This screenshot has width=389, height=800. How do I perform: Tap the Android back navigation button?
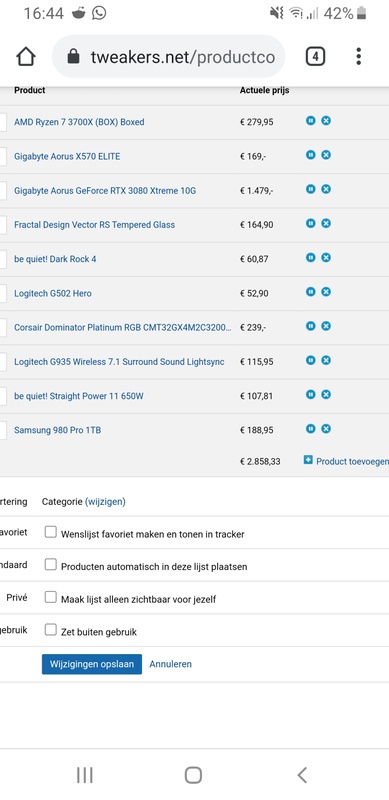tap(302, 775)
